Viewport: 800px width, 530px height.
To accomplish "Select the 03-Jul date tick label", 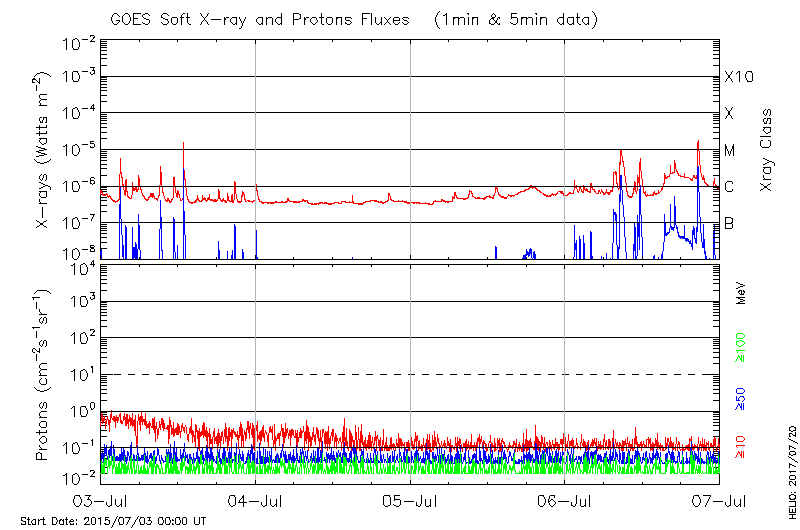I will (x=101, y=499).
